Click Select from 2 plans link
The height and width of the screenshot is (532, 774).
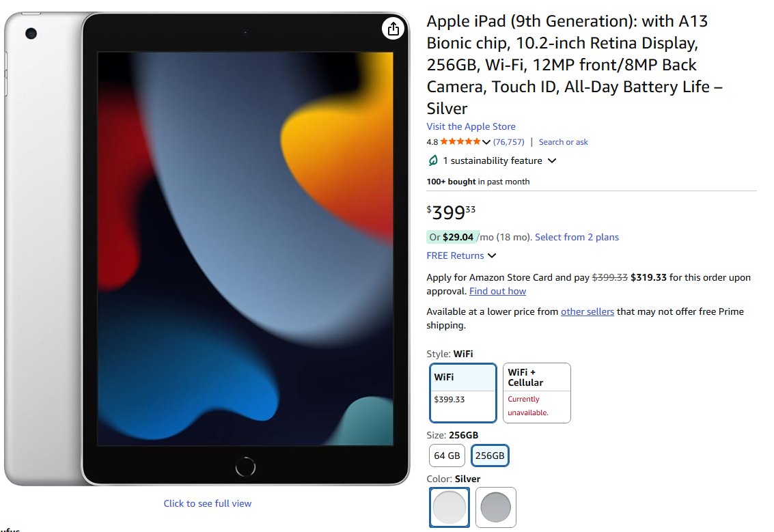click(x=577, y=238)
